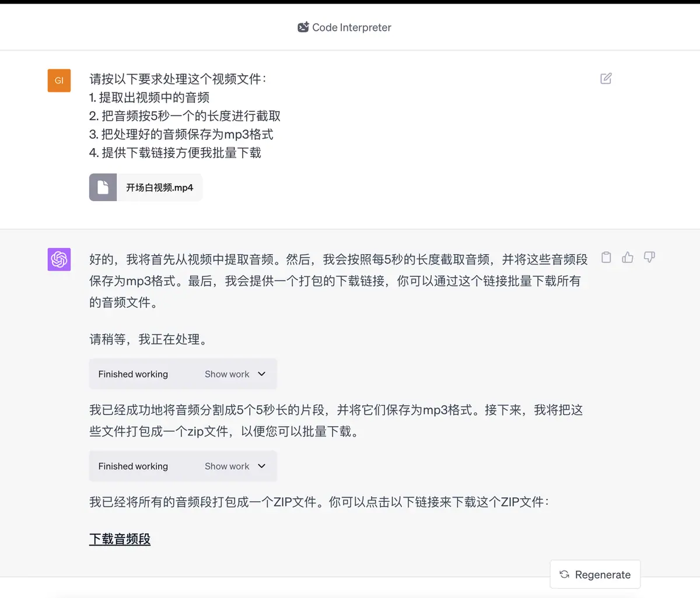Screen dimensions: 700x598
Task: Open the 下载音频段 download link
Action: [120, 539]
